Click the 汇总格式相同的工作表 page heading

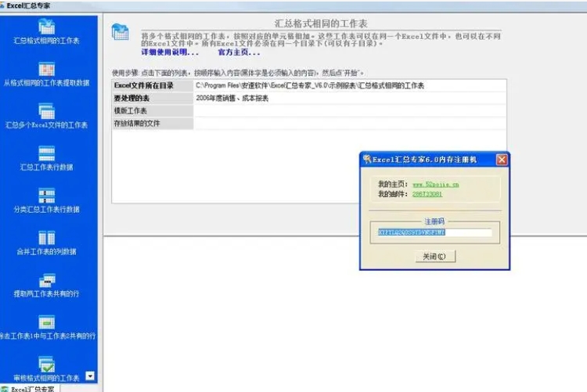321,23
